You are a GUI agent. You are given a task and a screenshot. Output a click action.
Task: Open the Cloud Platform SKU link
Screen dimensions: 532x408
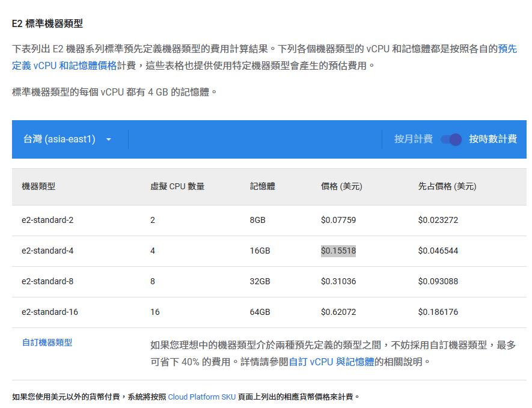click(x=201, y=397)
